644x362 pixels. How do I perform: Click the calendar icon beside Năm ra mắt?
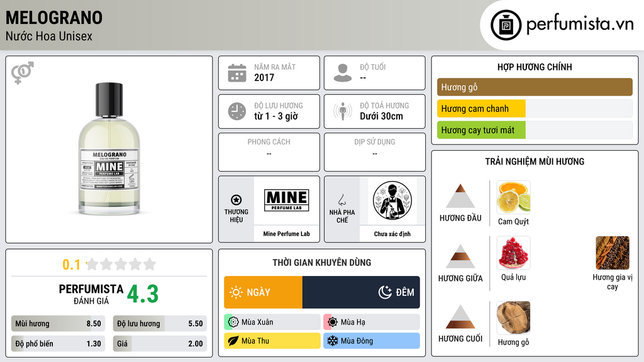[237, 73]
